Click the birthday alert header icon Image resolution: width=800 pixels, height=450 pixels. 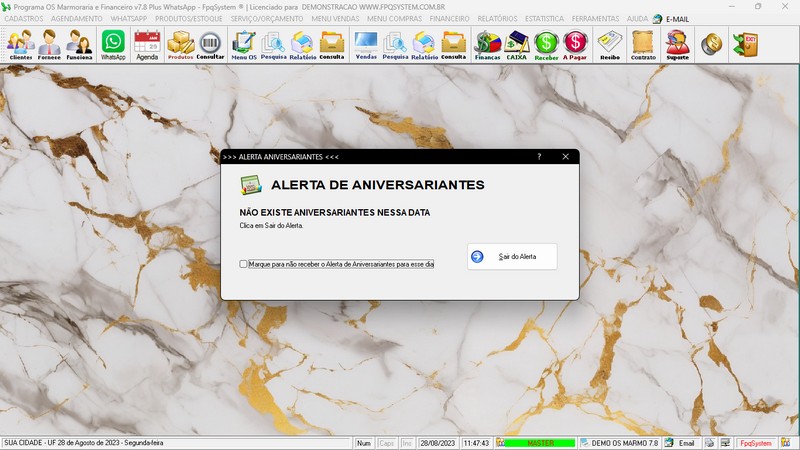coord(251,185)
